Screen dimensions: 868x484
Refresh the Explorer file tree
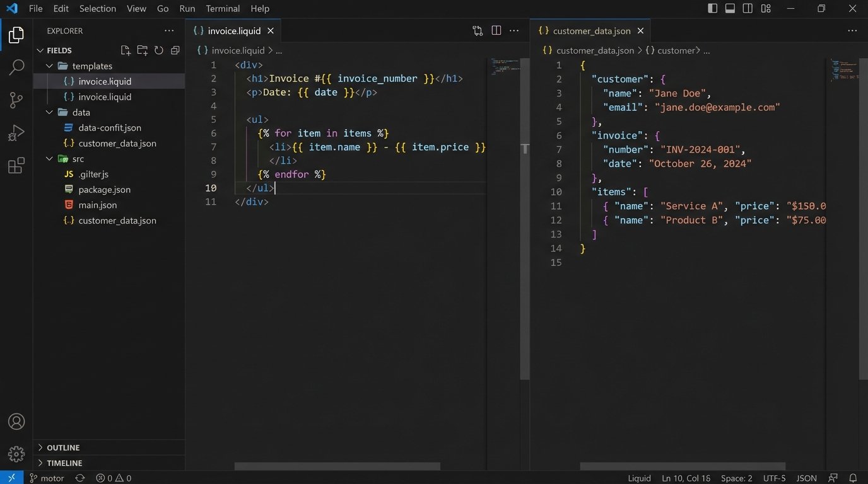tap(159, 50)
